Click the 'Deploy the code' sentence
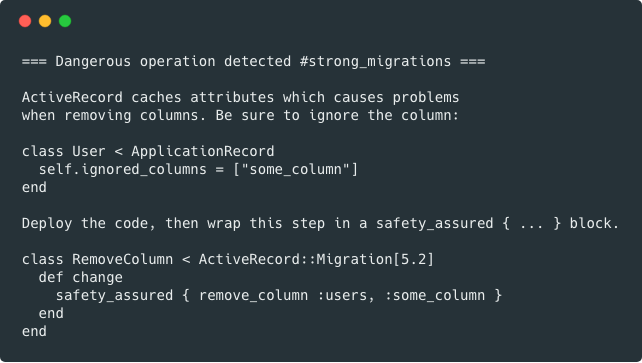Viewport: 642px width, 363px height. pos(320,223)
